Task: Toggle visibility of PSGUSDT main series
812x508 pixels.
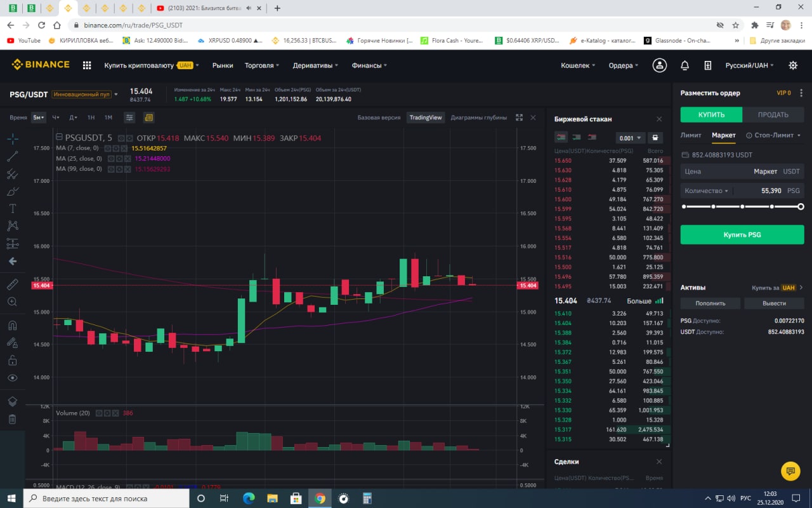Action: click(121, 138)
